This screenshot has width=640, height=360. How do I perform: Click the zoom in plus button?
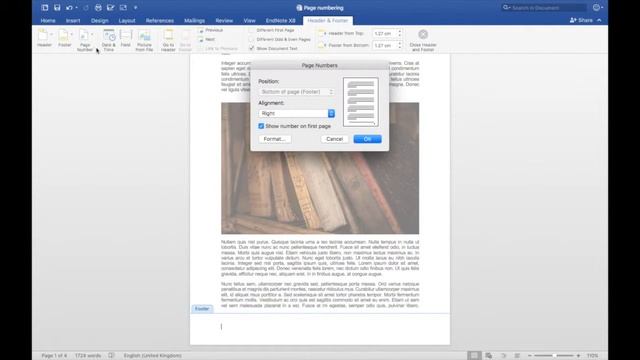tap(578, 356)
